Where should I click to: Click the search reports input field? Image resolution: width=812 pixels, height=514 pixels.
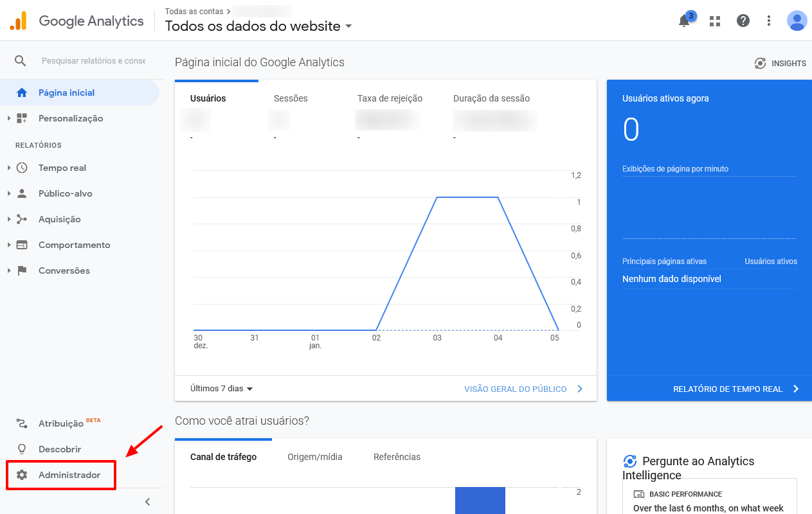coord(94,60)
